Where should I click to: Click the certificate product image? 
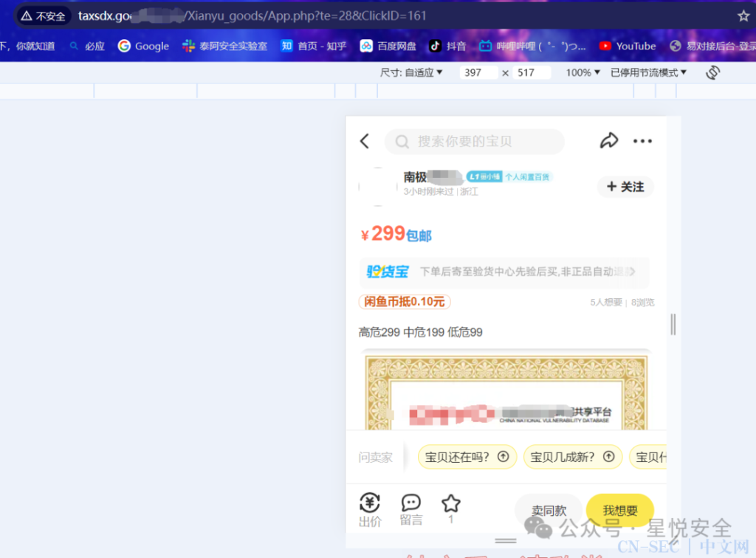point(506,390)
